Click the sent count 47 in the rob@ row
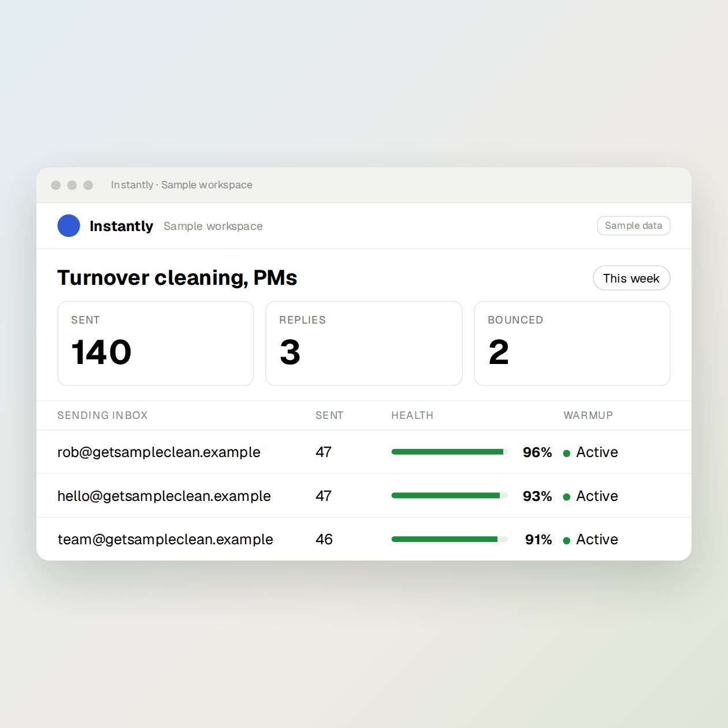This screenshot has width=728, height=728. point(324,452)
